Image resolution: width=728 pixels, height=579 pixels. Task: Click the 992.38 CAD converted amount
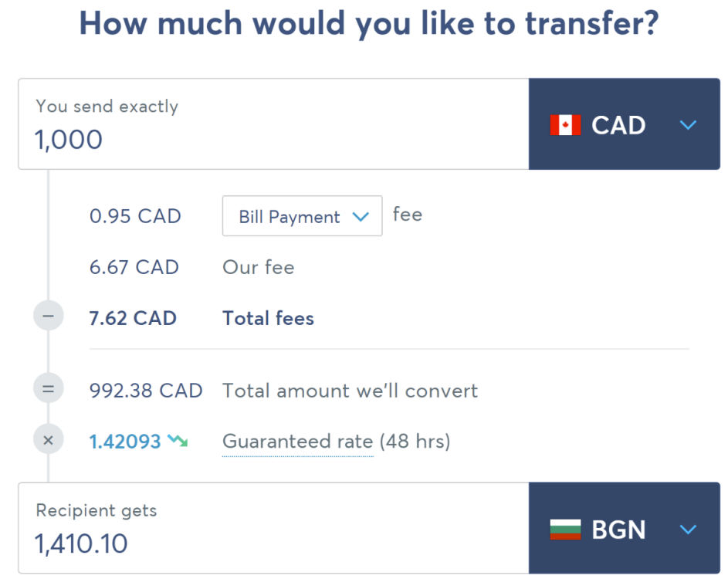[146, 391]
